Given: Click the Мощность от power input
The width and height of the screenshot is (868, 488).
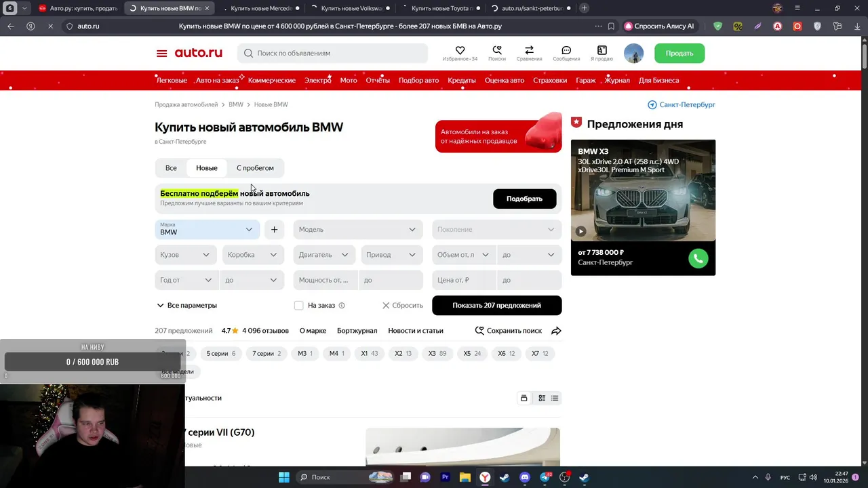Looking at the screenshot, I should (325, 280).
